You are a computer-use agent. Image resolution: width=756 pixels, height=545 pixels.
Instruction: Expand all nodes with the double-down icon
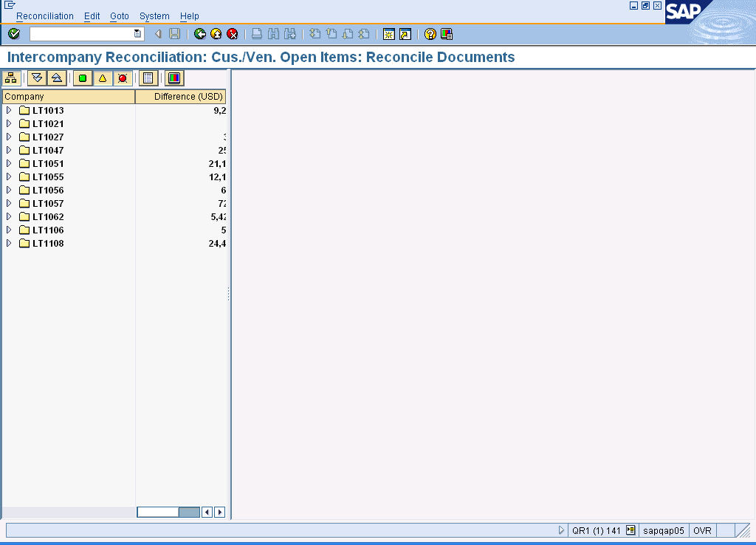(37, 78)
